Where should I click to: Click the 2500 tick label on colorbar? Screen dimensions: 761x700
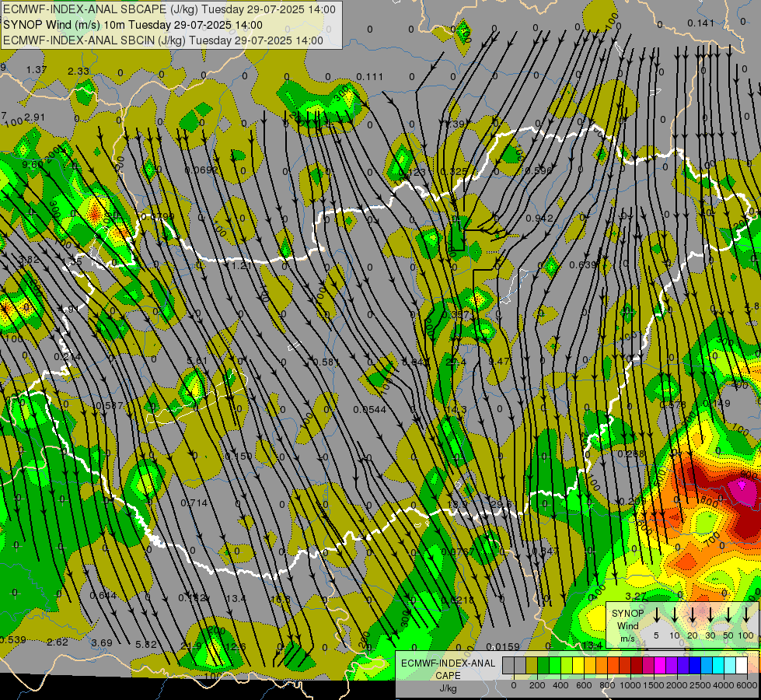tap(700, 685)
